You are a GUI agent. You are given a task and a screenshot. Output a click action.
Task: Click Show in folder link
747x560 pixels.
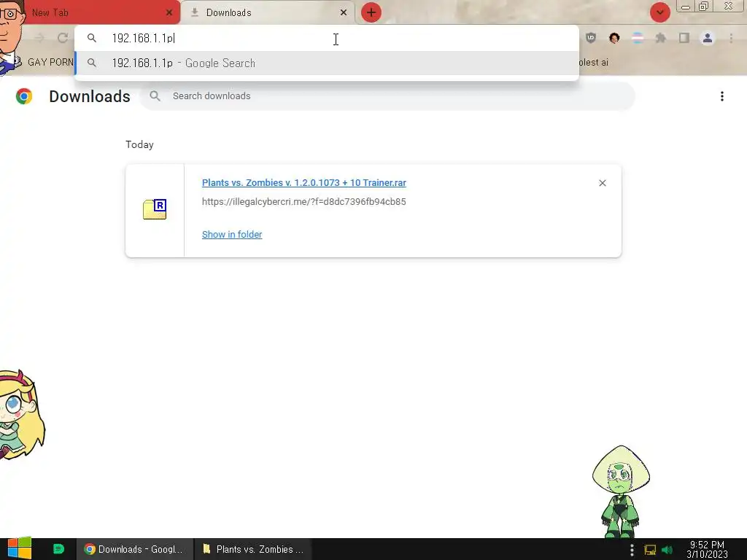coord(232,234)
